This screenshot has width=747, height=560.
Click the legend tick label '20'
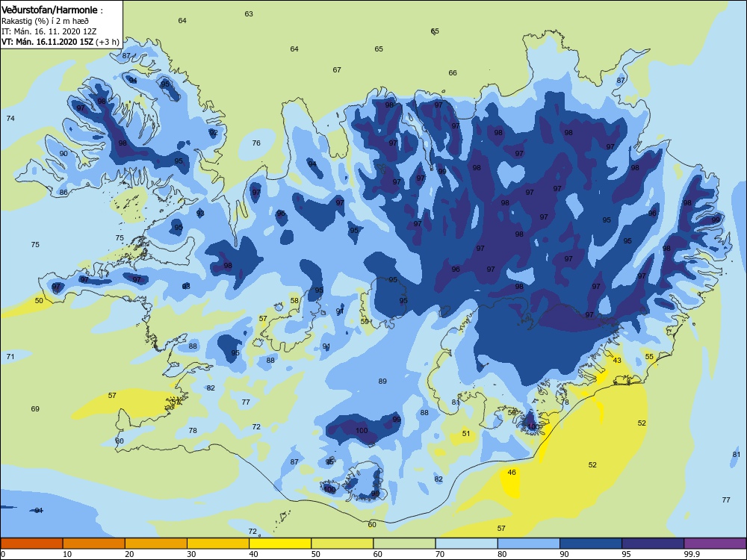click(x=129, y=554)
